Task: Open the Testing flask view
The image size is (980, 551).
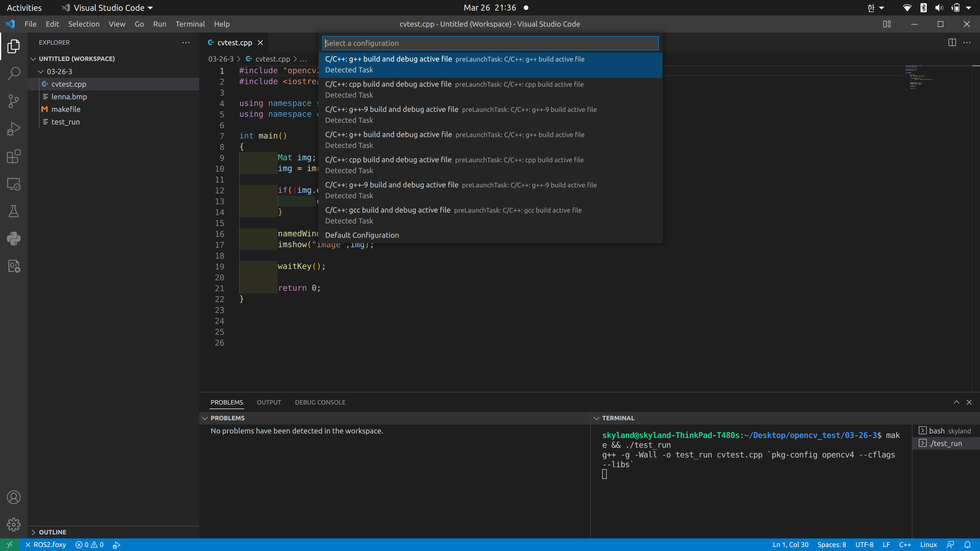Action: 14,211
